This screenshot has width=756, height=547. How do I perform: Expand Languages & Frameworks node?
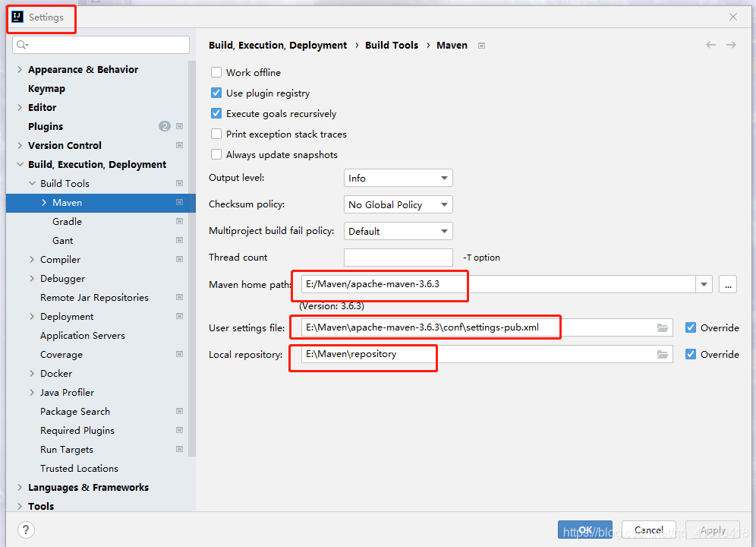pyautogui.click(x=20, y=487)
